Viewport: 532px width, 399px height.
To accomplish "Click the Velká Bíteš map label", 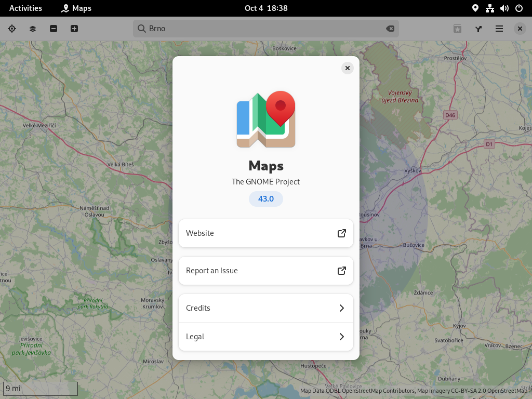I will click(121, 164).
